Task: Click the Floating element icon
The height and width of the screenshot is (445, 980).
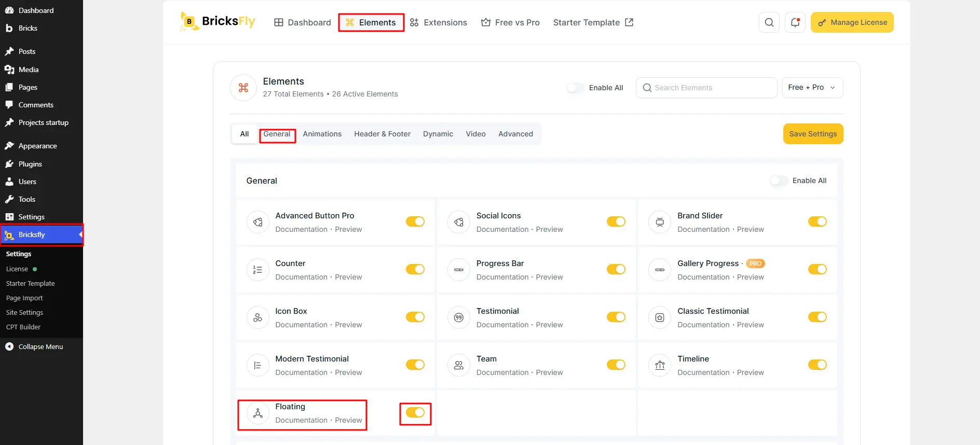Action: (258, 413)
